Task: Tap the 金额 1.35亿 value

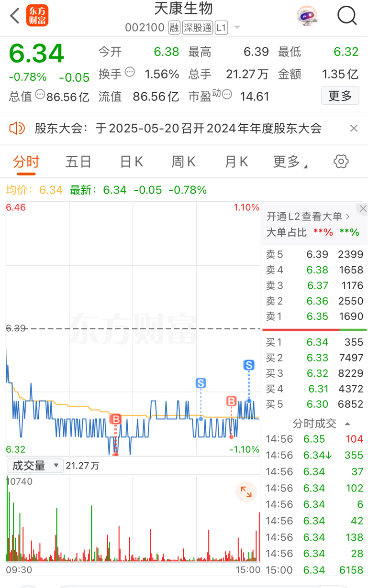Action: pos(340,74)
